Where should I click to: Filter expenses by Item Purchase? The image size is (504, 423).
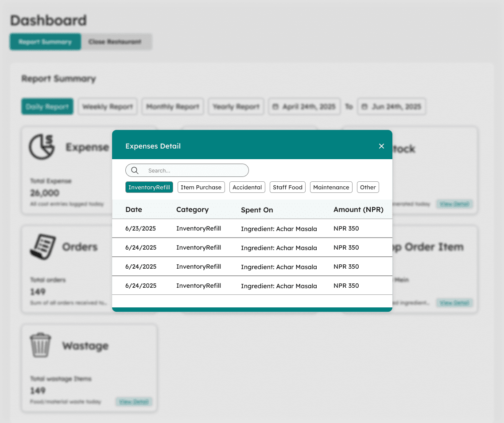[201, 188]
